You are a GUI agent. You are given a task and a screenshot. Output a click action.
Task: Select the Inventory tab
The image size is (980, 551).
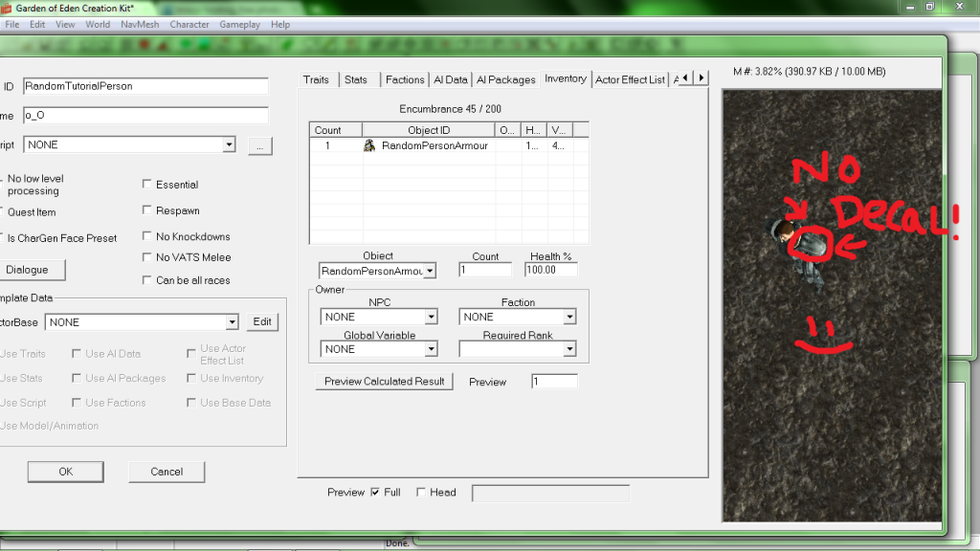pyautogui.click(x=565, y=78)
